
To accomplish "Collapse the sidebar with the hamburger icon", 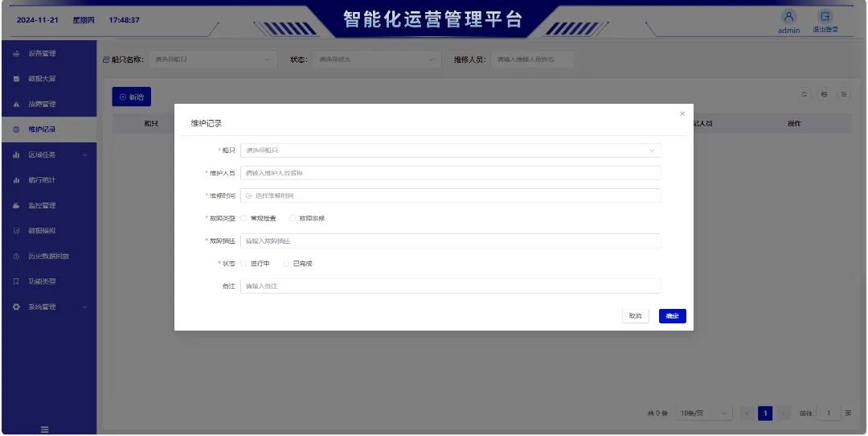I will pos(45,430).
